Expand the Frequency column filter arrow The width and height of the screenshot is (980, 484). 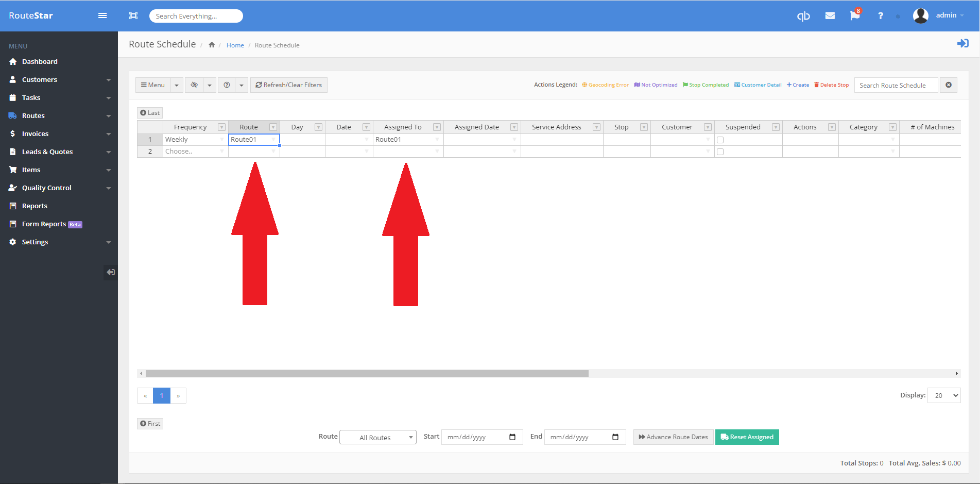pos(221,126)
